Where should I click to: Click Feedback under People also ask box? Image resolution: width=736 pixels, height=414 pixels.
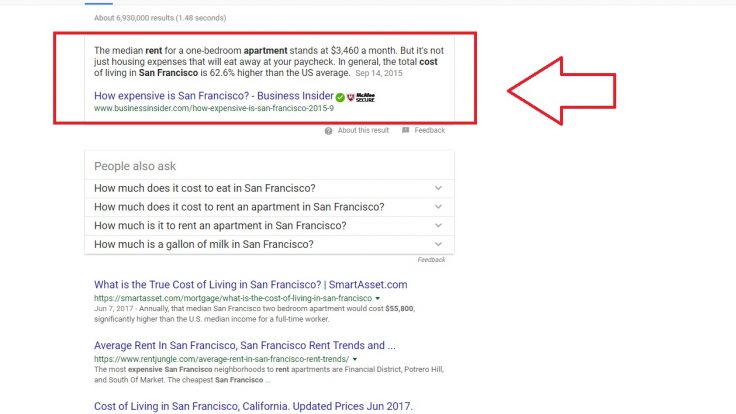point(431,260)
